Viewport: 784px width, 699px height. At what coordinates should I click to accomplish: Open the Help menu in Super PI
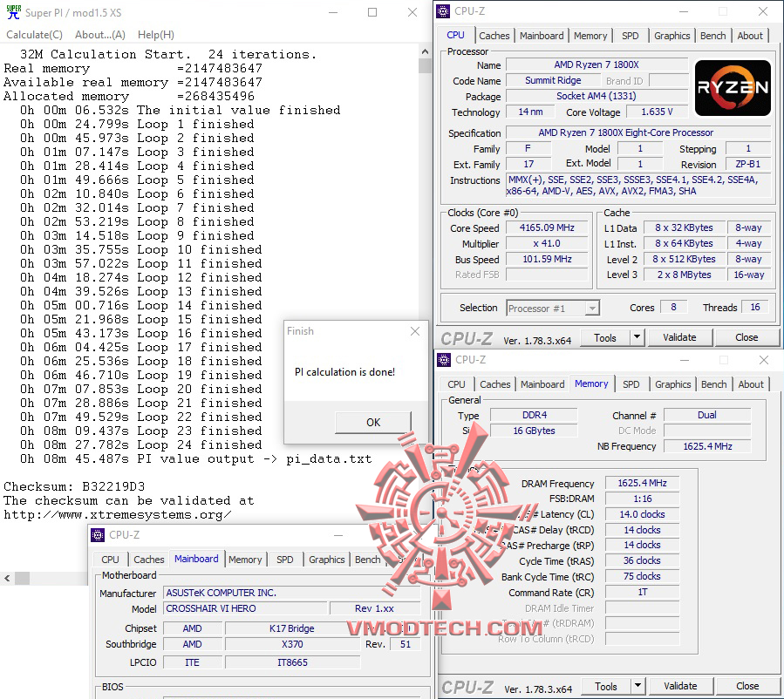pos(155,34)
